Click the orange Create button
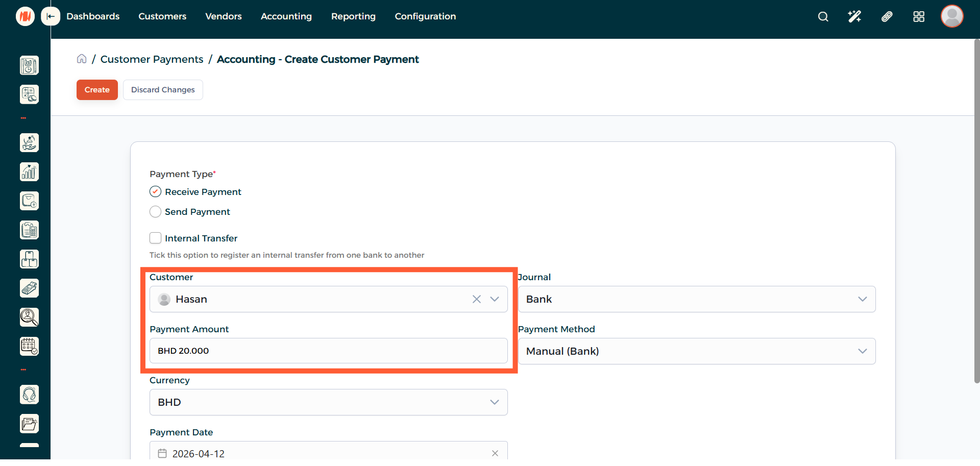Screen dimensions: 980x466 click(97, 90)
